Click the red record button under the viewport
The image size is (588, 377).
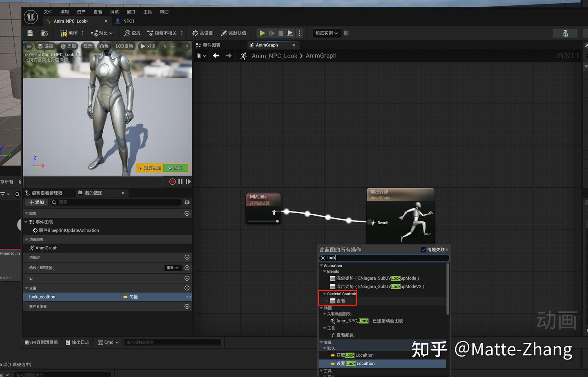coord(172,182)
